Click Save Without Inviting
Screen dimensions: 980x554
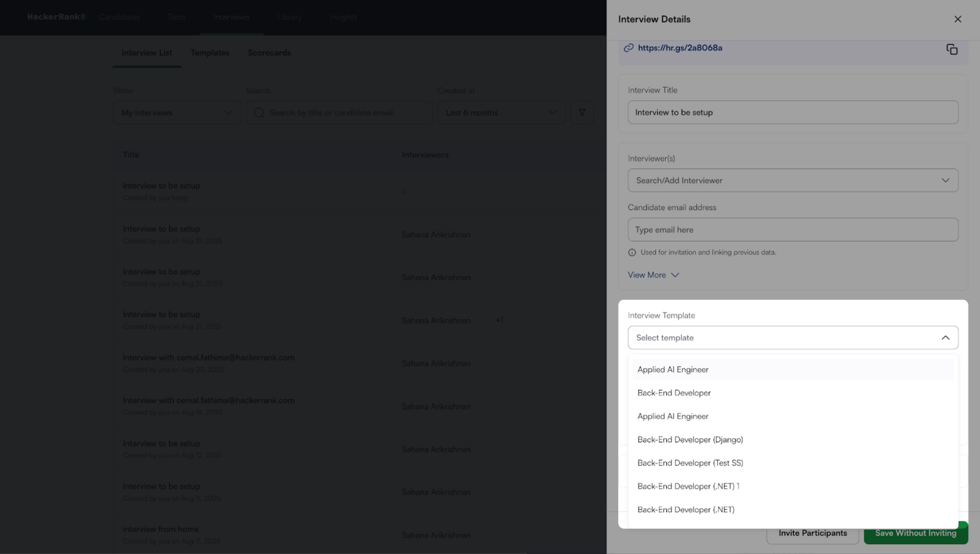click(x=916, y=533)
